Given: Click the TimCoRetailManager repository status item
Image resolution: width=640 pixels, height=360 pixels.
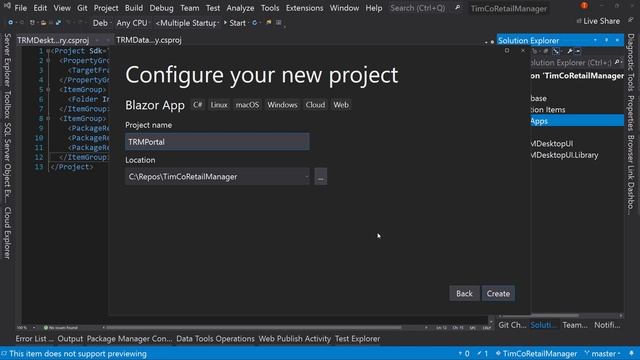Looking at the screenshot, I should [x=536, y=353].
